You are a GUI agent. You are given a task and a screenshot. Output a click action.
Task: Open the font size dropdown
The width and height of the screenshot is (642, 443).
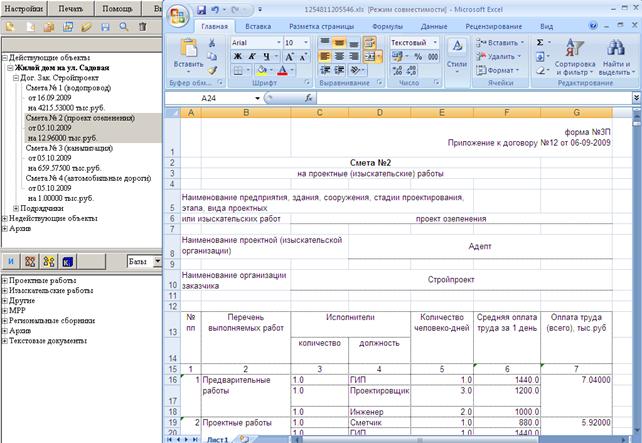click(x=306, y=43)
